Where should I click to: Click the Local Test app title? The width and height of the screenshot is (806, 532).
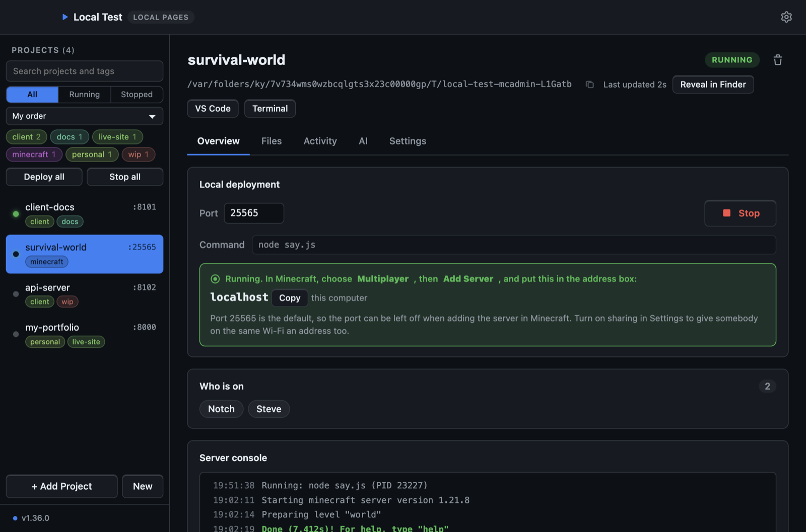98,17
